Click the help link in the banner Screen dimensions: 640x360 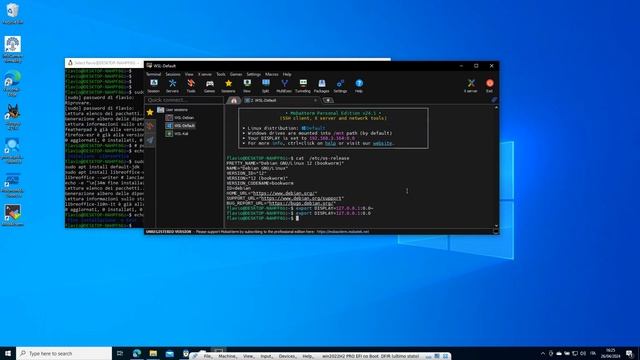click(330, 143)
